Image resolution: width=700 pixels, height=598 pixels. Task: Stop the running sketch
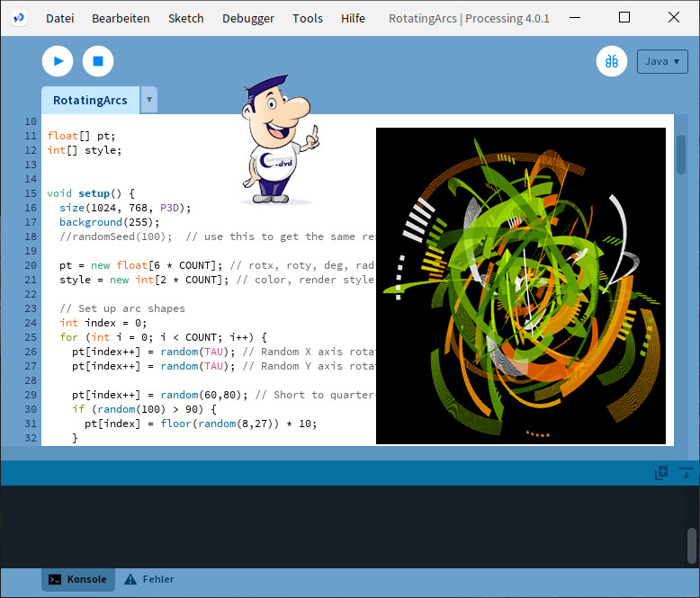click(x=98, y=61)
